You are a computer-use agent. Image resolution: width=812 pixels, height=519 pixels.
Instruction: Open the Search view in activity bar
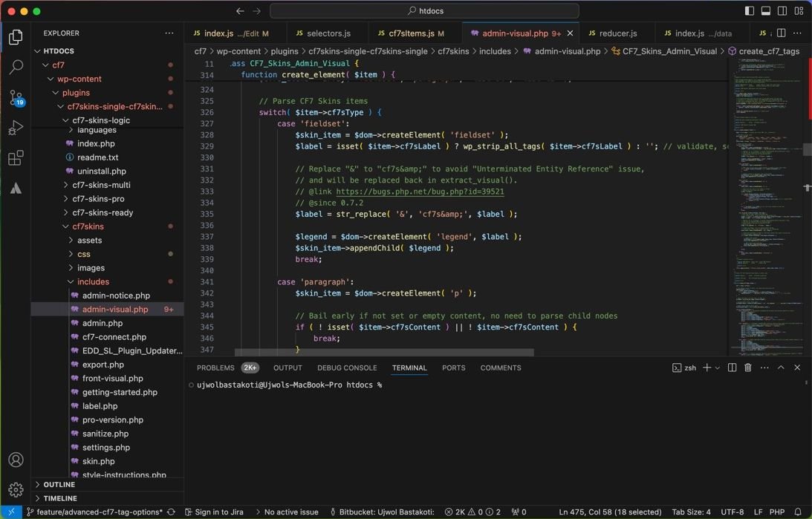click(x=16, y=67)
